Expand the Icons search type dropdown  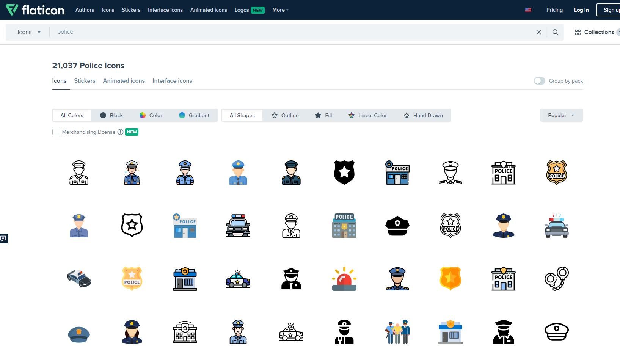(28, 32)
